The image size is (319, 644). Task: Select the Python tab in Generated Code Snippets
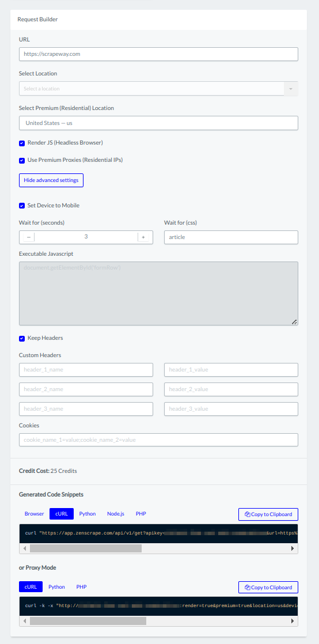coord(88,514)
